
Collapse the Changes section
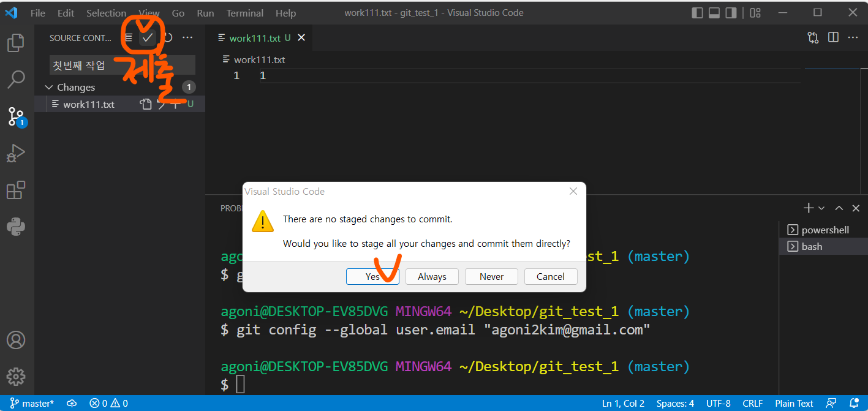click(x=49, y=88)
